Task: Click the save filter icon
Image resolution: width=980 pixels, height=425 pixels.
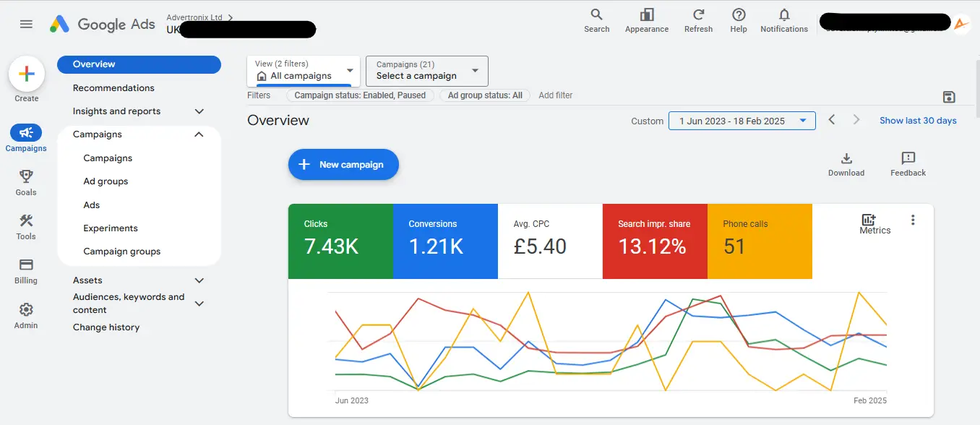Action: coord(949,98)
